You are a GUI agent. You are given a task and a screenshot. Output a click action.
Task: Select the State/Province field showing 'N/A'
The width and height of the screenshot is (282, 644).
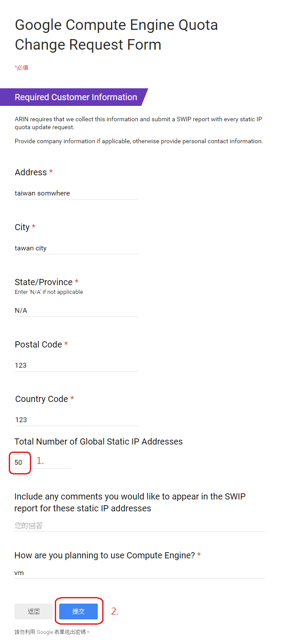point(76,311)
